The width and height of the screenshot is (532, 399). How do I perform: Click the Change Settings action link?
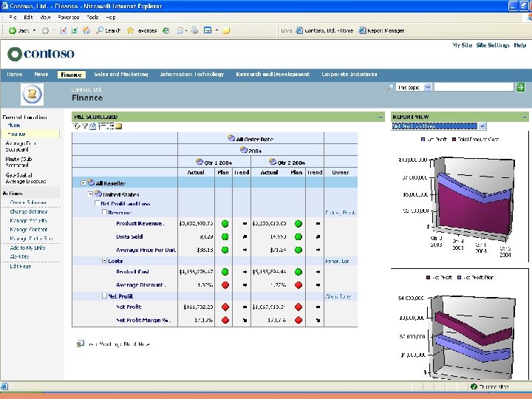(x=29, y=211)
